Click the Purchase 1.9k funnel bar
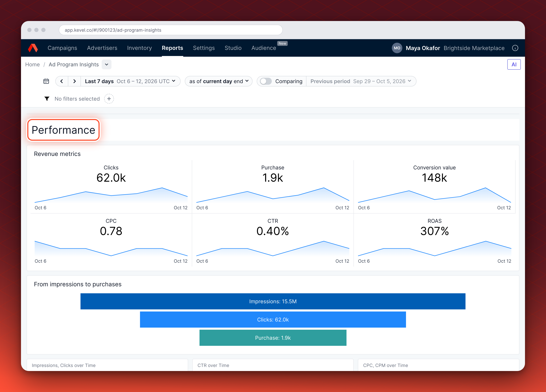Image resolution: width=546 pixels, height=392 pixels. pos(273,338)
